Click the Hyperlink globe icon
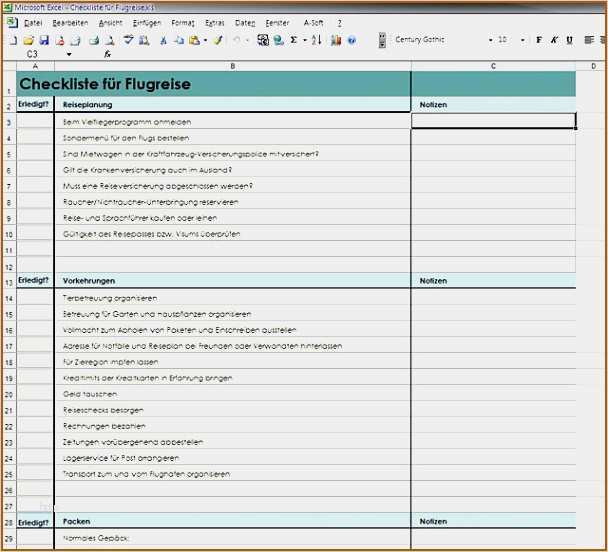Viewport: 608px width, 552px height. [278, 40]
